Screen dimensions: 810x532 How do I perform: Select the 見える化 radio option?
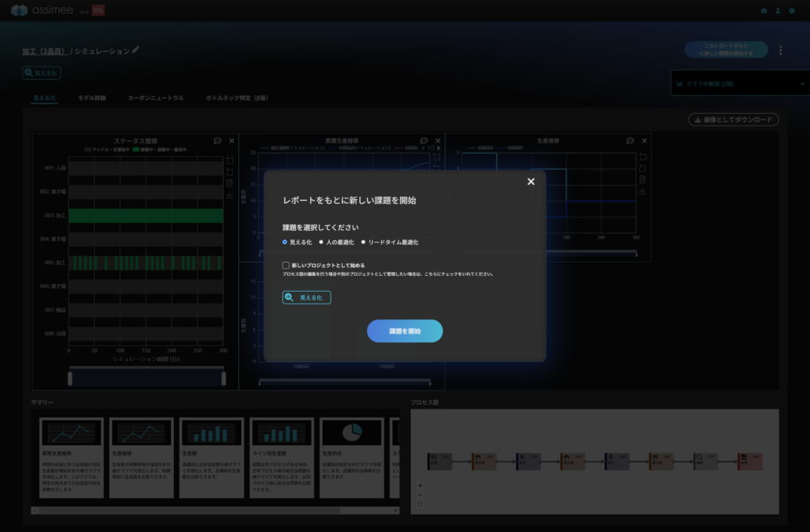click(285, 242)
